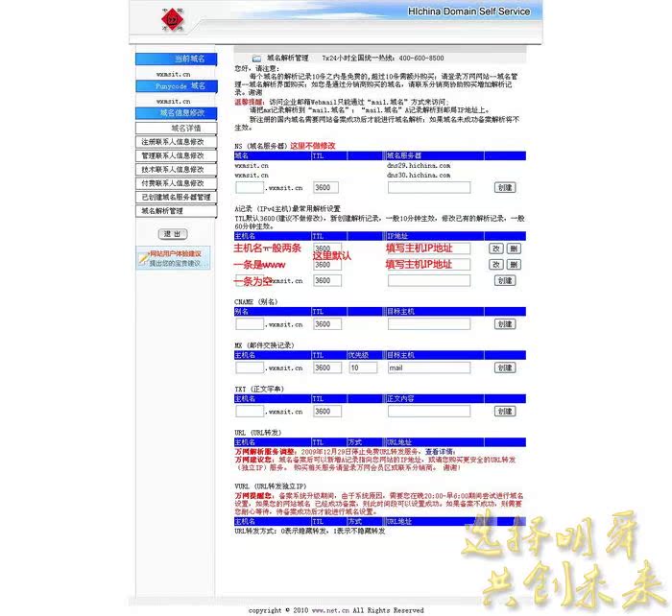The width and height of the screenshot is (672, 616).
Task: Click 创建 button in TXT section
Action: point(505,412)
